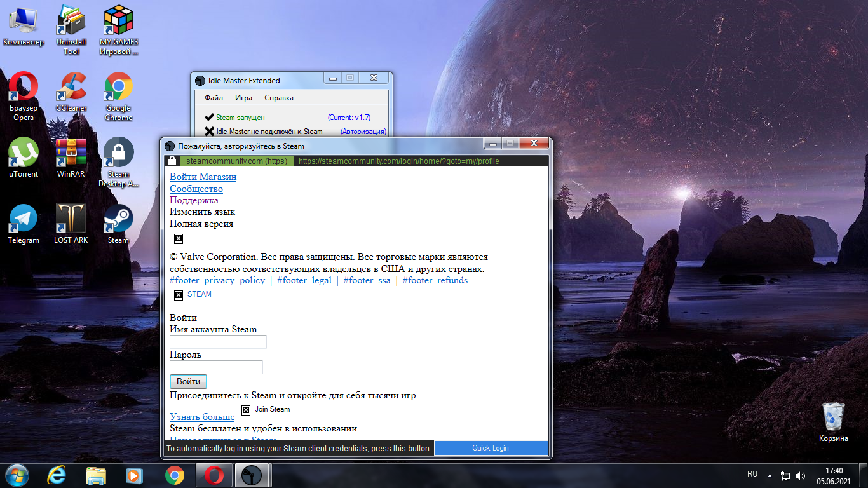Open the #footer_ssa link
This screenshot has width=868, height=488.
coord(367,280)
